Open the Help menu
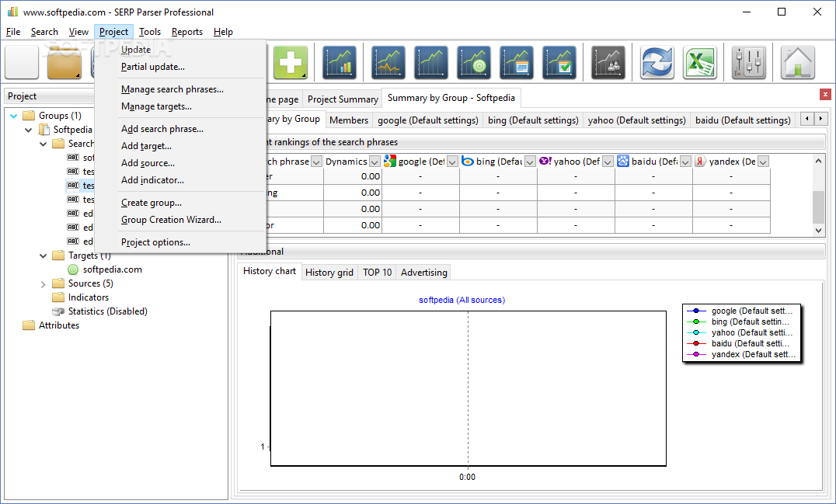836x504 pixels. 223,32
